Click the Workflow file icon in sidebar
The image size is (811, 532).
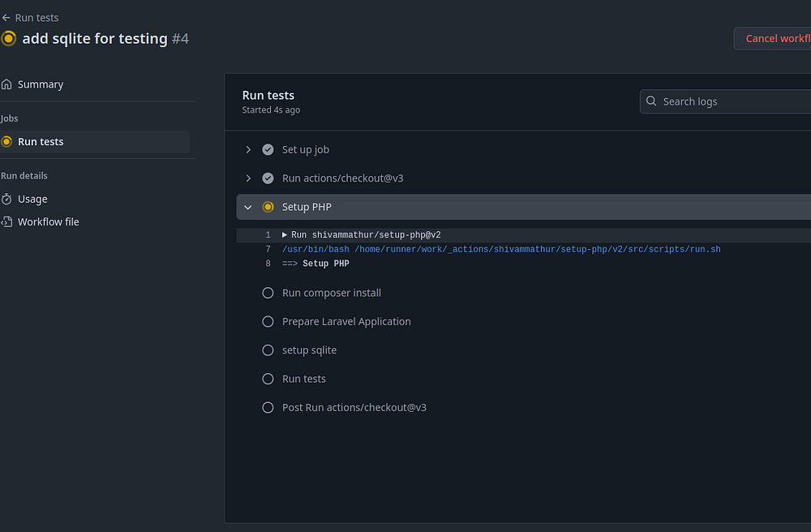point(7,221)
